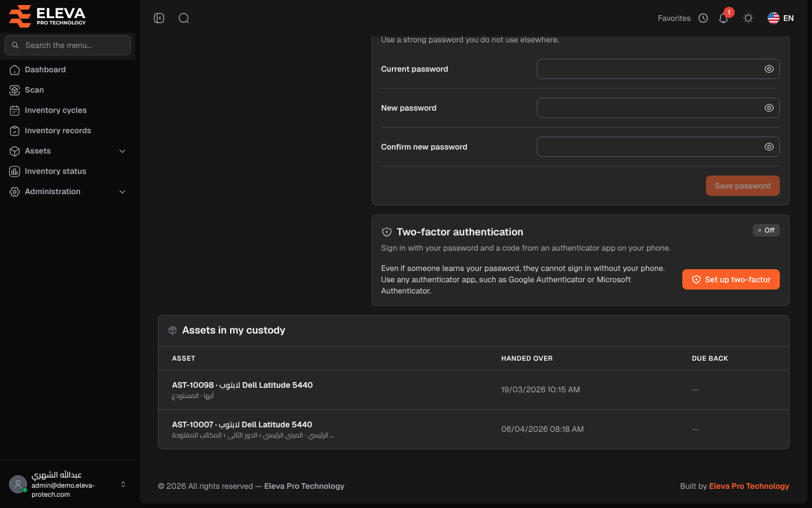Screen dimensions: 812x508
Task: Select the AST-10007 asset row title
Action: coord(242,424)
